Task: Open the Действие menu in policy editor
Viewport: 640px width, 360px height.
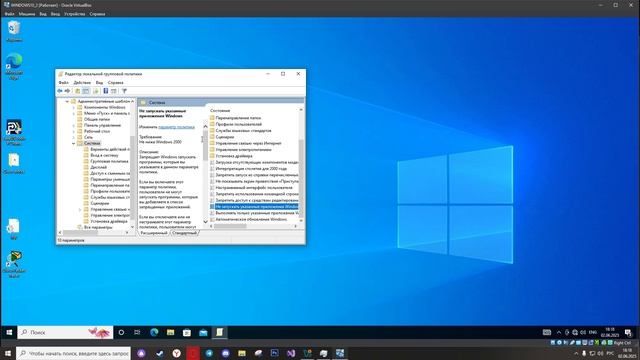Action: 82,82
